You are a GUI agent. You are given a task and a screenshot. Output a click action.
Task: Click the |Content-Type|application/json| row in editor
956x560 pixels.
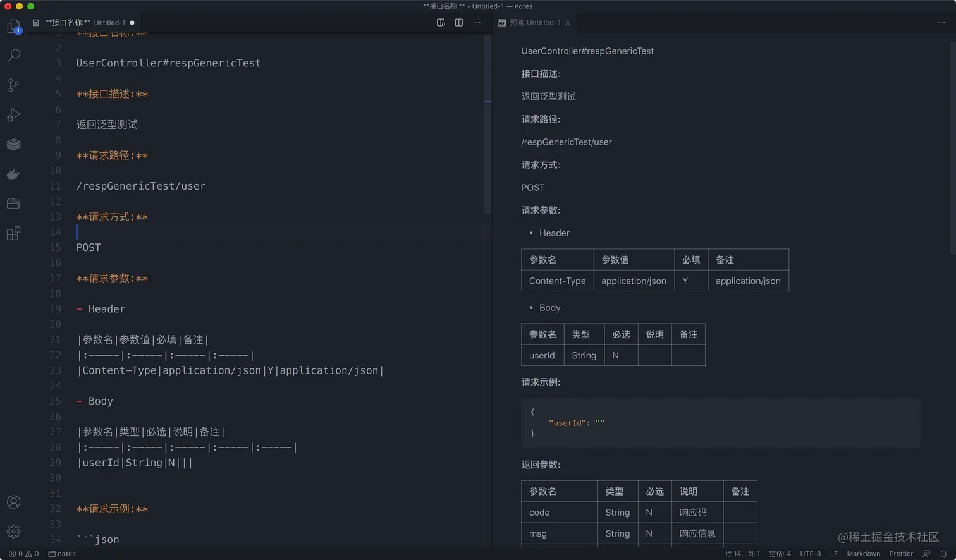point(230,370)
